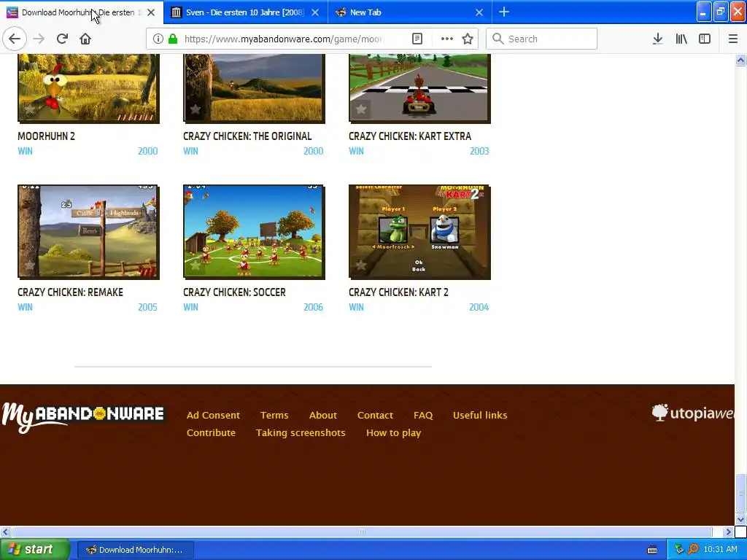This screenshot has width=747, height=560.
Task: Close the Download Moorhuhn tab
Action: pyautogui.click(x=151, y=12)
